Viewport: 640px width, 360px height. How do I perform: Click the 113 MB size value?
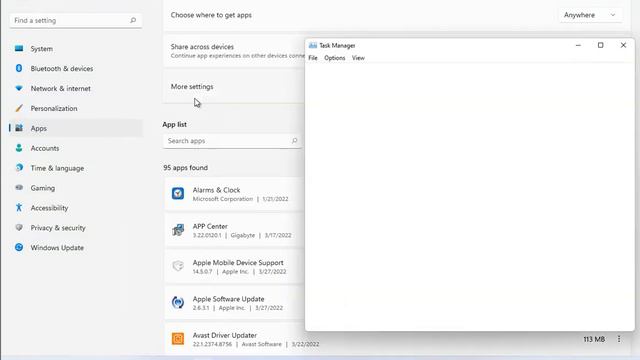click(x=594, y=339)
